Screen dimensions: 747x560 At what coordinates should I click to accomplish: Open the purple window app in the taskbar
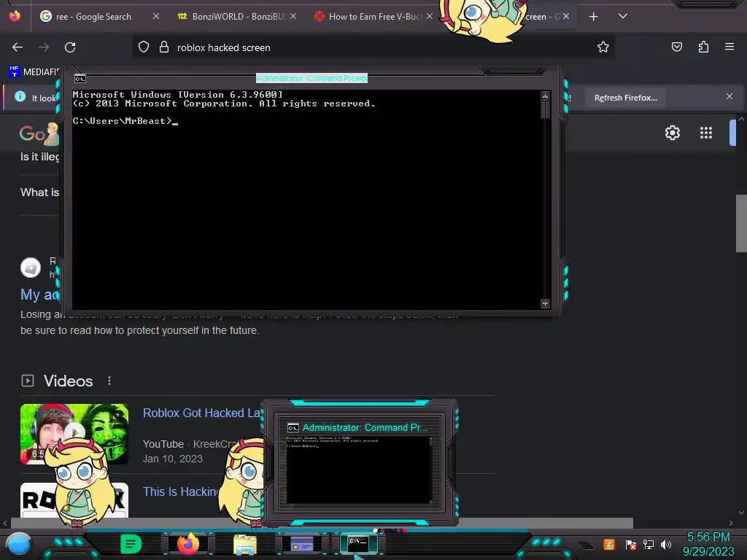[301, 544]
